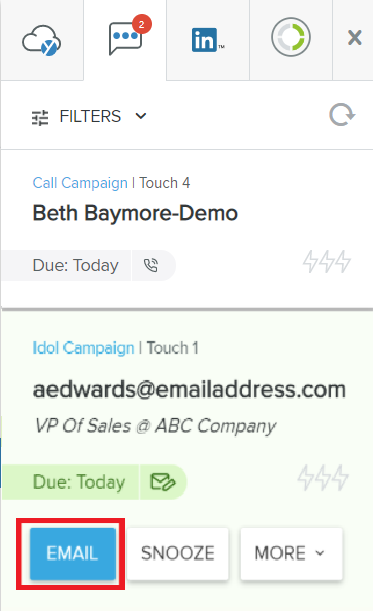Click the filters sliders icon
This screenshot has width=373, height=611.
tap(40, 117)
